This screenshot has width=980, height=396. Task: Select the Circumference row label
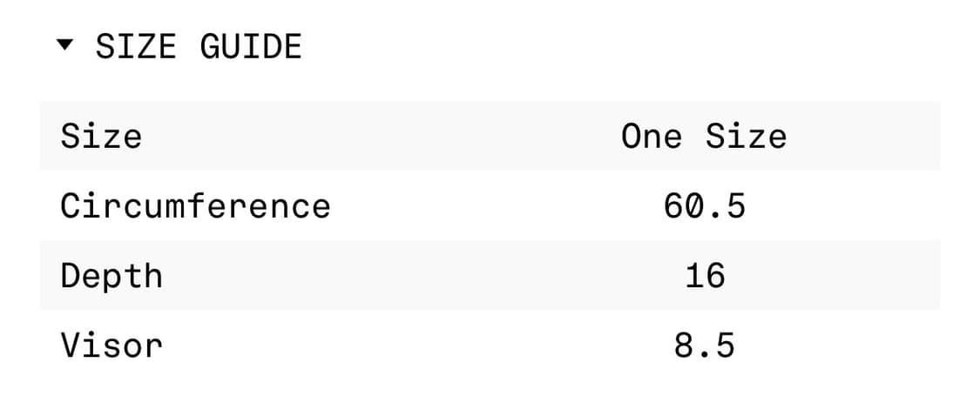coord(195,206)
